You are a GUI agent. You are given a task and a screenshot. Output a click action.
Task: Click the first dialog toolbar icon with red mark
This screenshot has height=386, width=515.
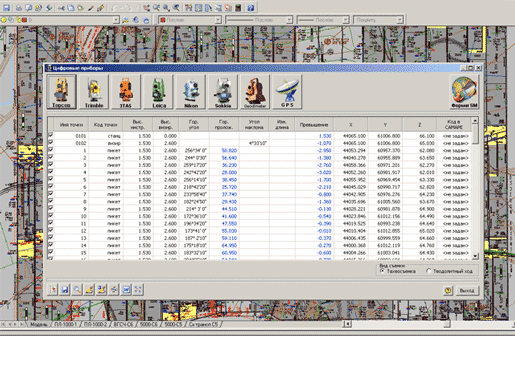pos(53,290)
